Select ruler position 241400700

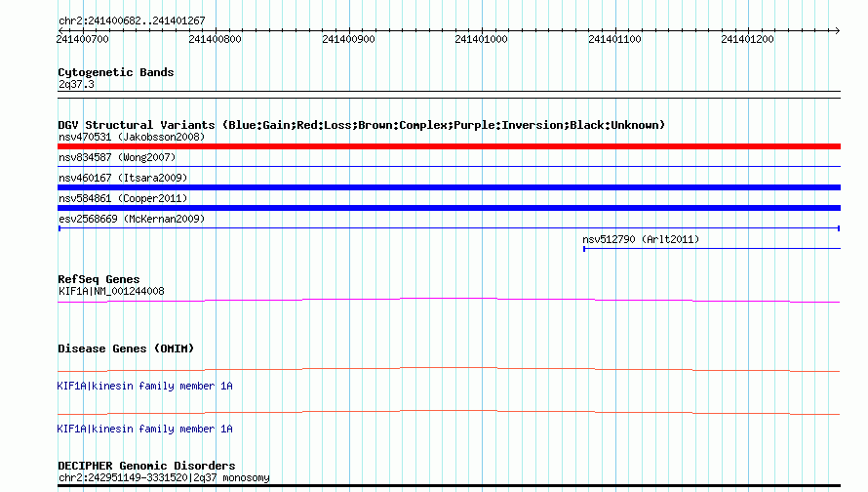83,39
